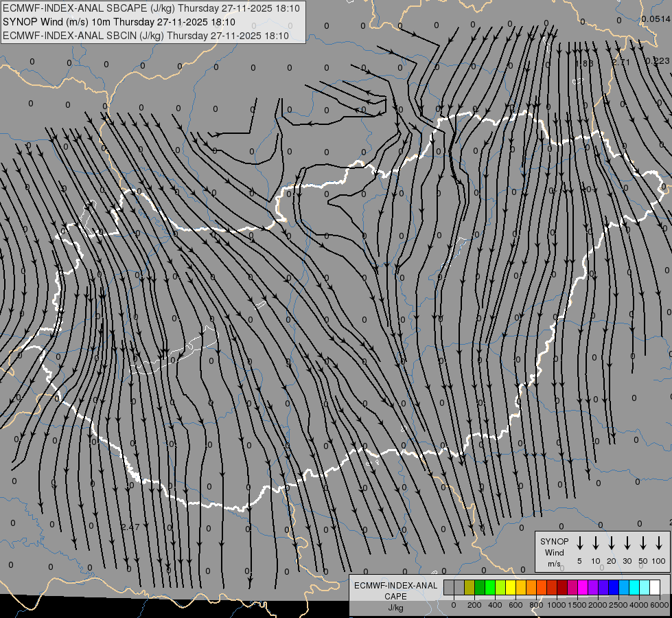Click the 200 tick label on CAPE scale
The image size is (672, 618).
point(474,605)
